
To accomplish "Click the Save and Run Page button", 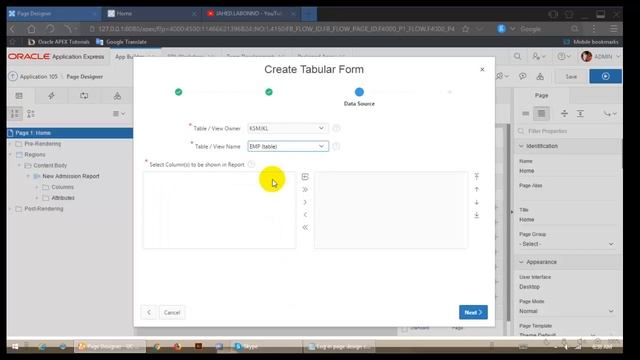I will tap(605, 76).
